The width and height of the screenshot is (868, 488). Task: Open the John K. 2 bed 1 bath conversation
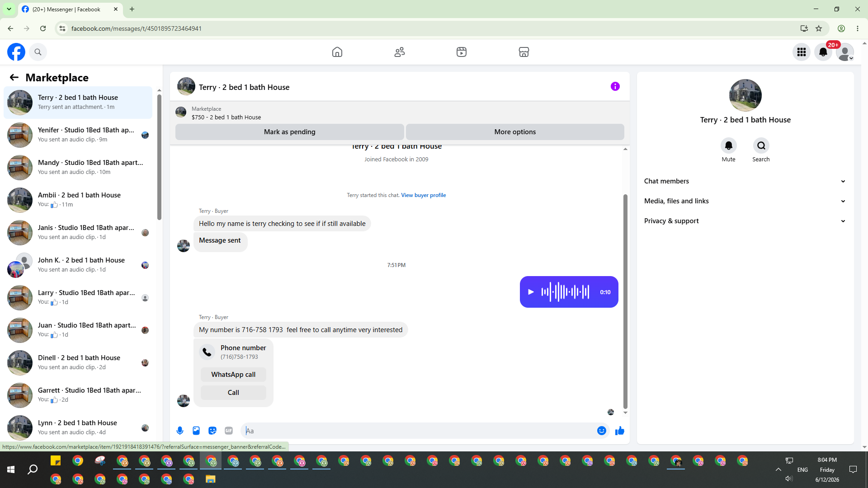pyautogui.click(x=78, y=265)
